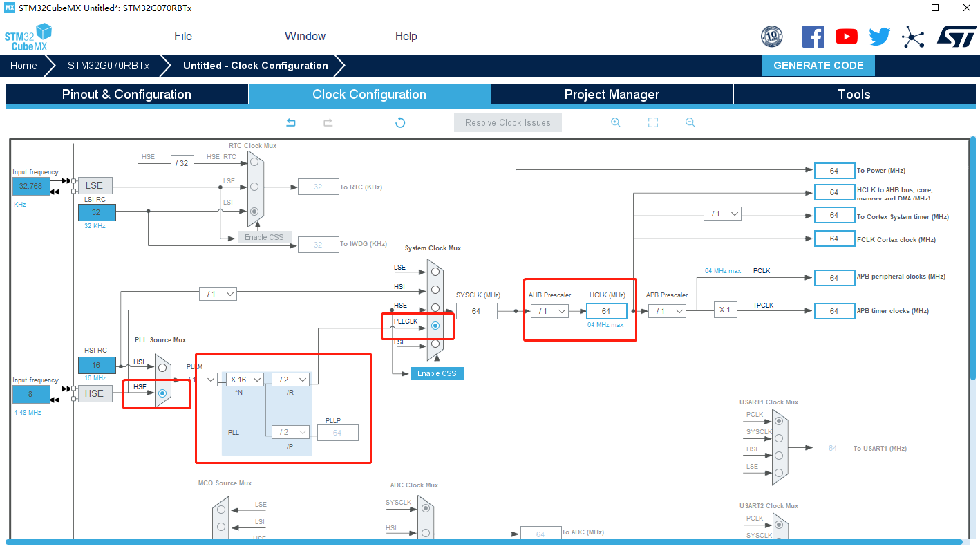Click the SYSCLK (MHz) value box

(477, 311)
